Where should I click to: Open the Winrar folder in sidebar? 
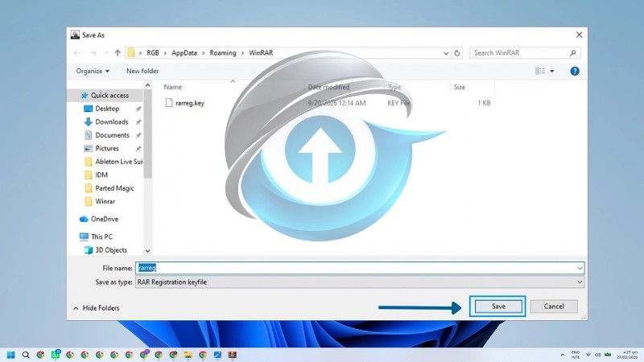coord(105,202)
